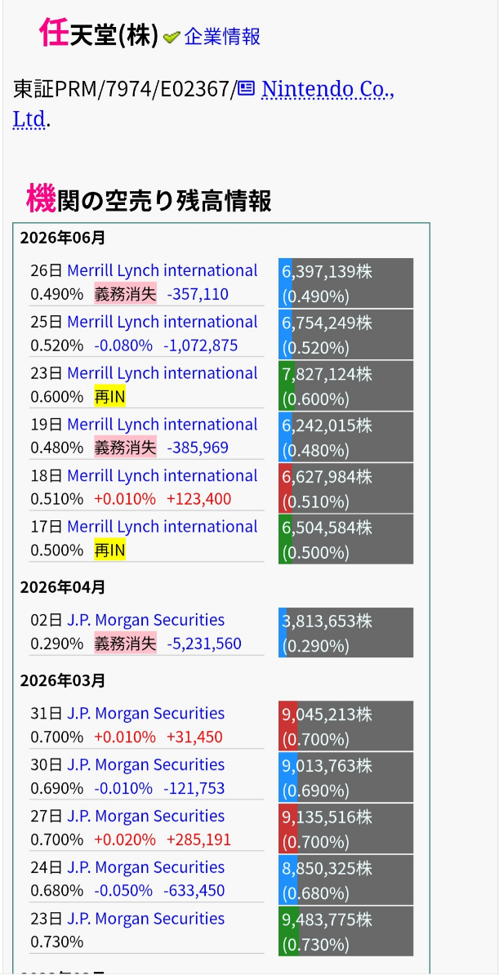
Task: Select the green 7,827,124株 balance bar
Action: point(346,386)
